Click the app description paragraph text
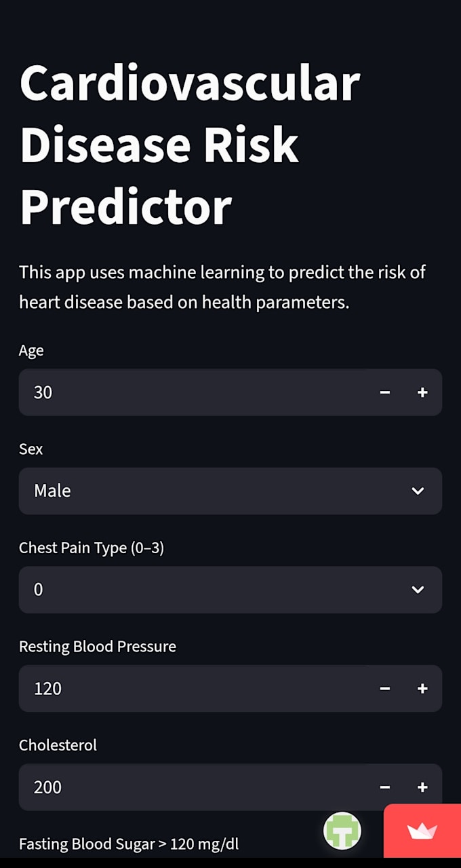 (222, 287)
